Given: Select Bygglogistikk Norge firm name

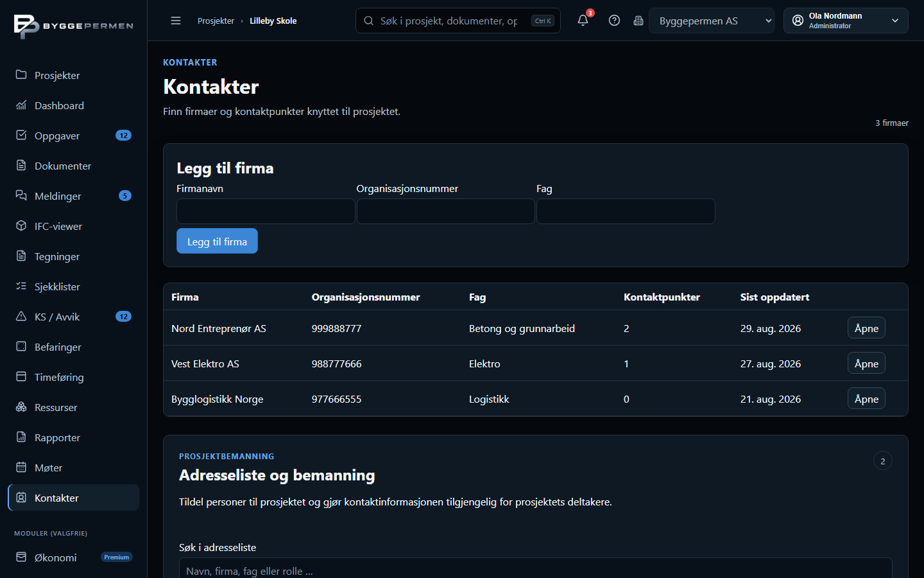Looking at the screenshot, I should coord(218,399).
